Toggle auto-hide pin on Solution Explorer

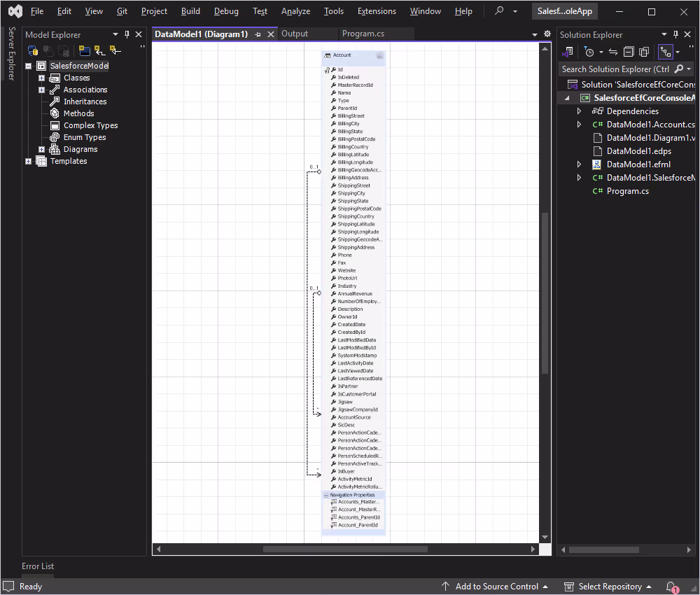(675, 34)
